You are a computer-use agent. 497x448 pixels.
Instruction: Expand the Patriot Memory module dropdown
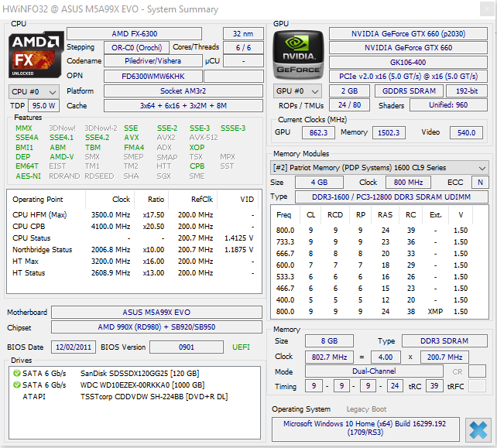coord(379,168)
